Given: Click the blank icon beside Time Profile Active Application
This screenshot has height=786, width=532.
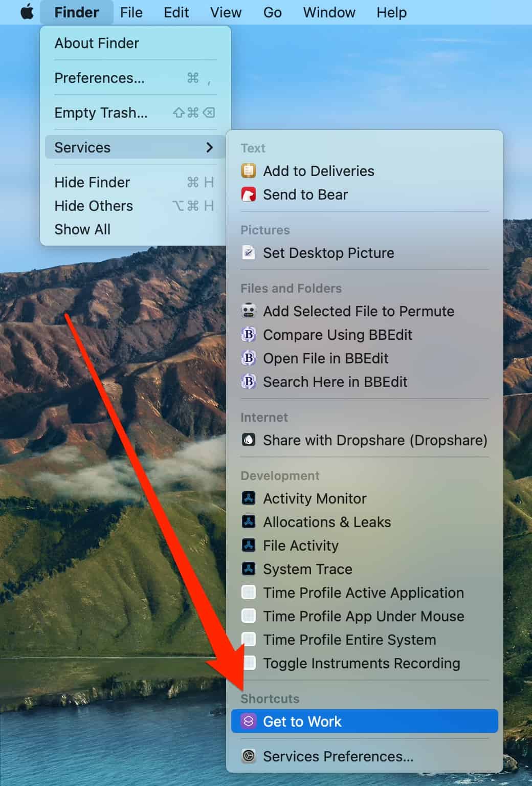Looking at the screenshot, I should 249,593.
